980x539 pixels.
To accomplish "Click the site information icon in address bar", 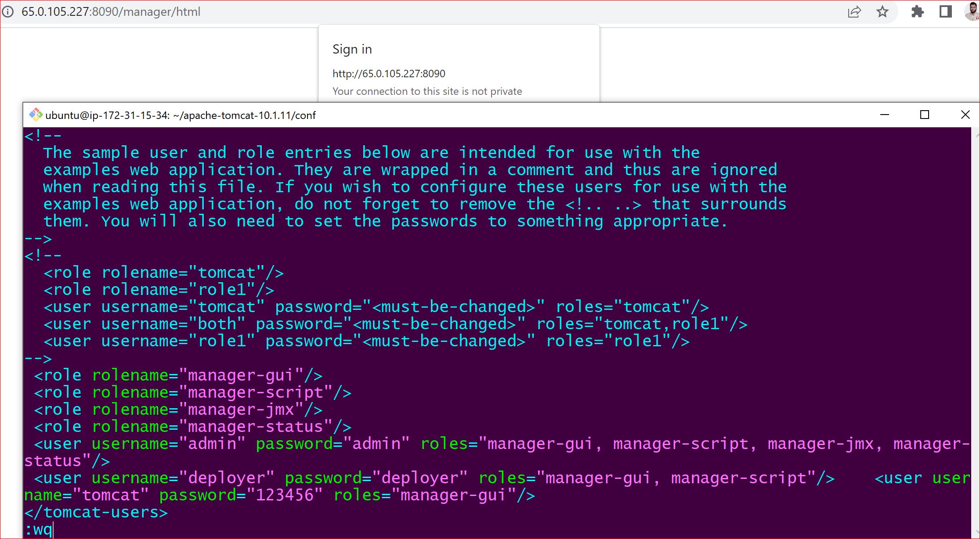I will click(7, 12).
